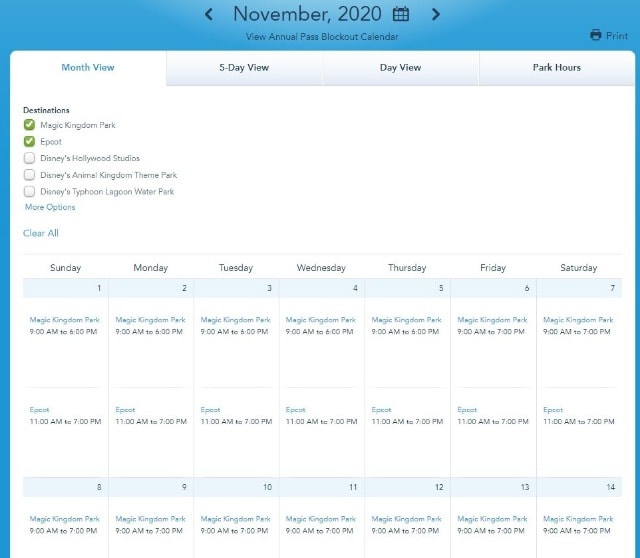Select day 1 in the calendar
Viewport: 640px width, 558px height.
(x=66, y=288)
